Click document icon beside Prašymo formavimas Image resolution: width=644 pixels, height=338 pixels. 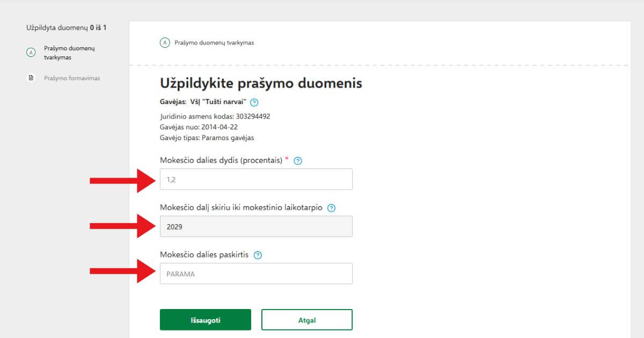(31, 78)
